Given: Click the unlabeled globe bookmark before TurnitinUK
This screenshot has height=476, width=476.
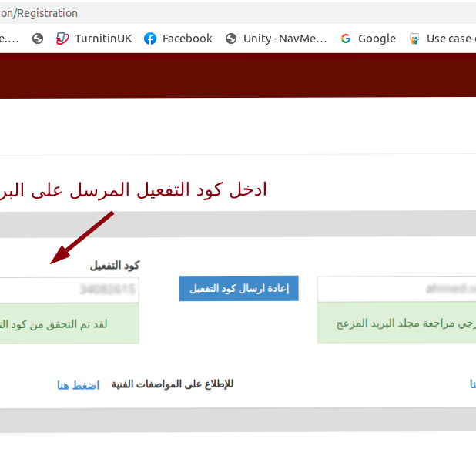Looking at the screenshot, I should pos(38,39).
